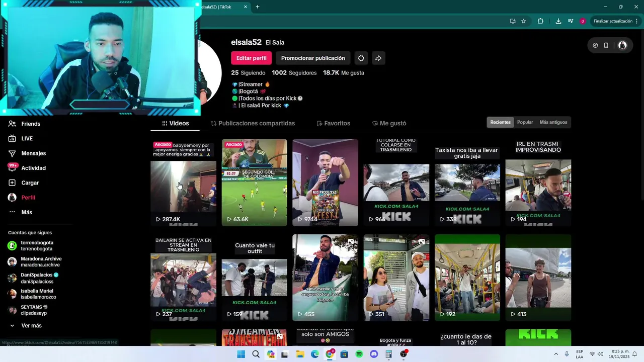
Task: Bookmark this page with the star icon
Action: coord(524,21)
